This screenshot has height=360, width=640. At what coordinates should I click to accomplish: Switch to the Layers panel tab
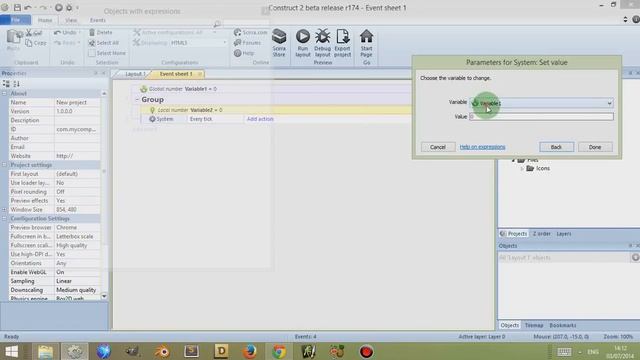pos(564,234)
